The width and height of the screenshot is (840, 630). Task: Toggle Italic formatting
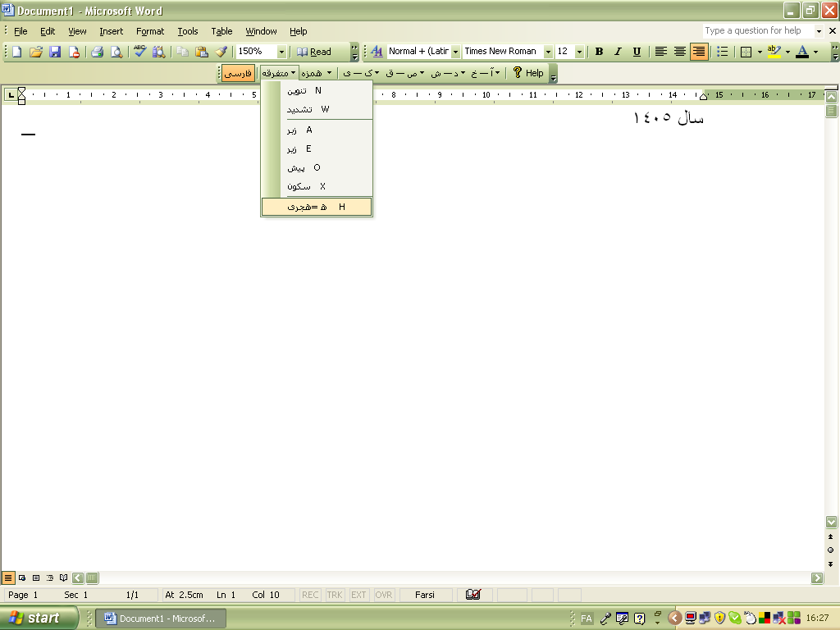[x=618, y=52]
